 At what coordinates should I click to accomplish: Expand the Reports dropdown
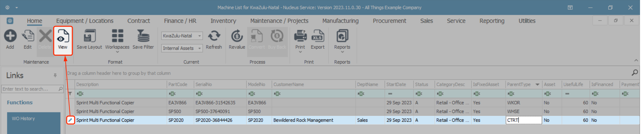[342, 52]
